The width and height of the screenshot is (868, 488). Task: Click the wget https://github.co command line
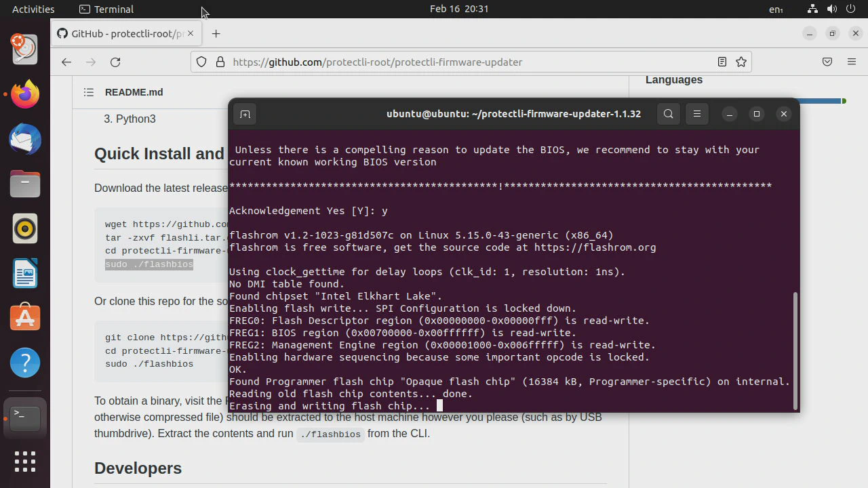pyautogui.click(x=166, y=224)
